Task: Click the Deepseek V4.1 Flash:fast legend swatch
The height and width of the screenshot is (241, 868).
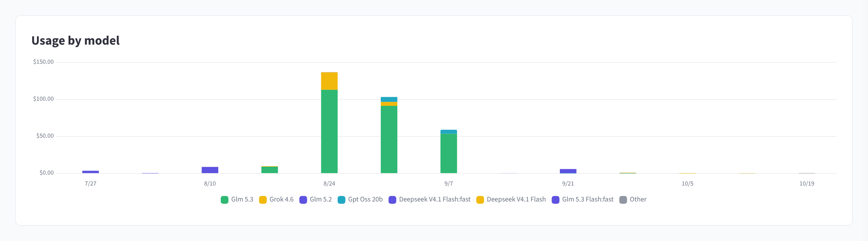Action: pos(392,200)
